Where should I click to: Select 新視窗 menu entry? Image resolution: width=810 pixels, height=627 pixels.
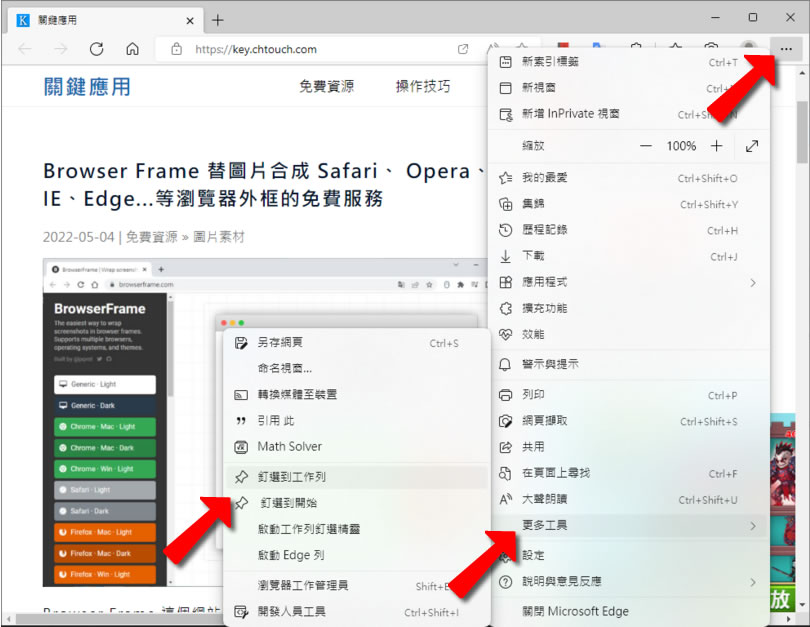click(x=628, y=88)
